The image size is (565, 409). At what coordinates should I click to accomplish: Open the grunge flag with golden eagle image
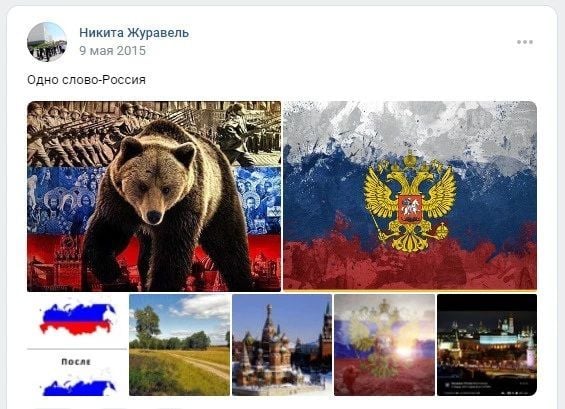tap(410, 196)
